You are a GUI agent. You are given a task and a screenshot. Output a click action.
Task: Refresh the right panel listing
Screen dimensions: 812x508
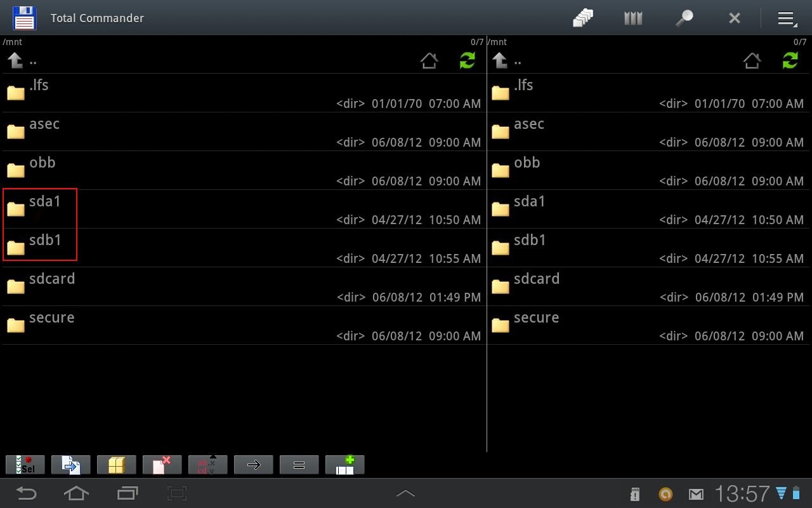(790, 61)
